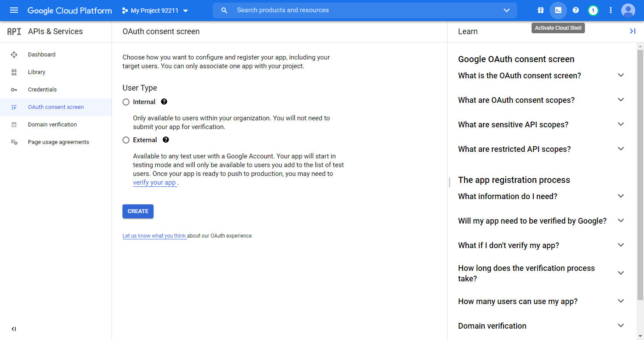
Task: Click the API logo icon
Action: 14,32
